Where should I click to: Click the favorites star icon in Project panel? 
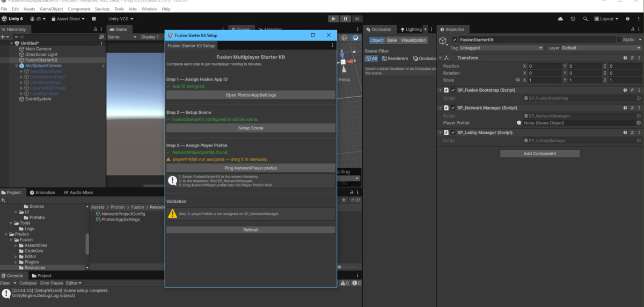point(344,200)
